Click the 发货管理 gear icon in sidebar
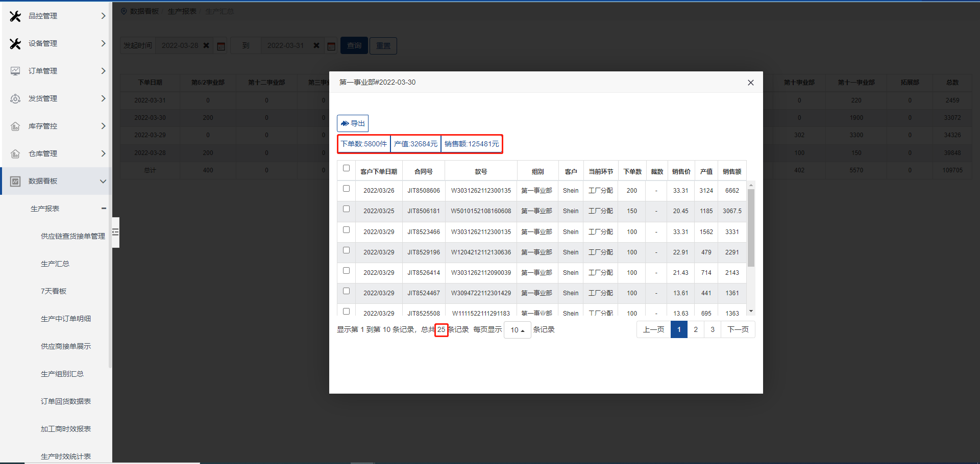Screen dimensions: 980x464 click(x=15, y=98)
